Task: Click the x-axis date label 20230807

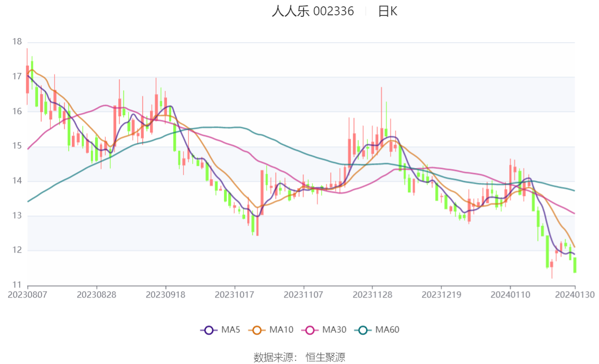Action: [x=27, y=295]
